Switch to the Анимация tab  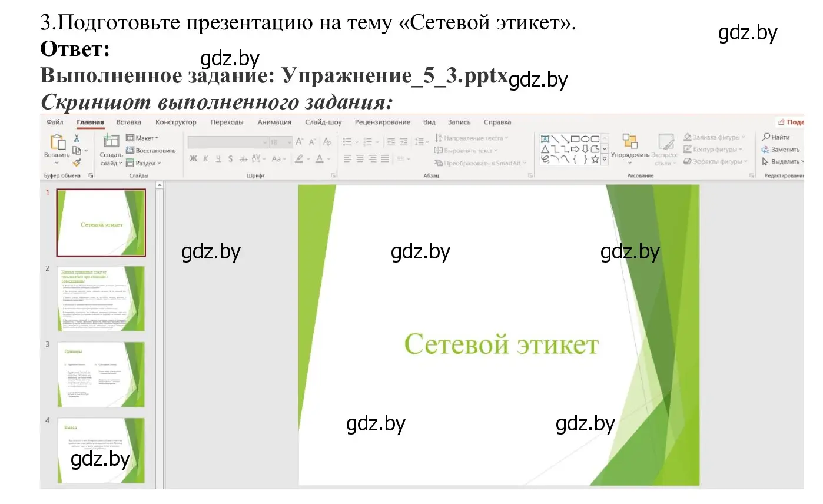(x=274, y=122)
